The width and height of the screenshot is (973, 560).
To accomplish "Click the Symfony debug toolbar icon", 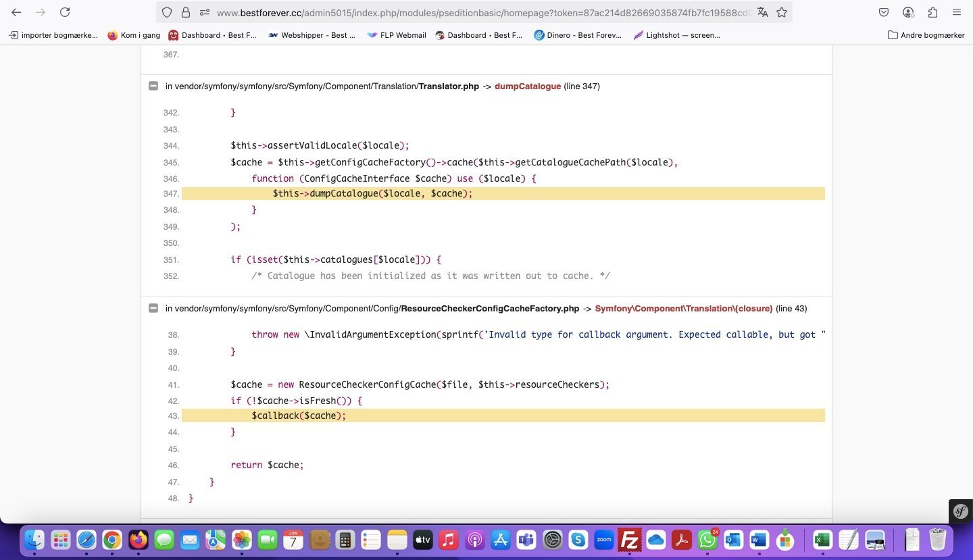I will [961, 511].
